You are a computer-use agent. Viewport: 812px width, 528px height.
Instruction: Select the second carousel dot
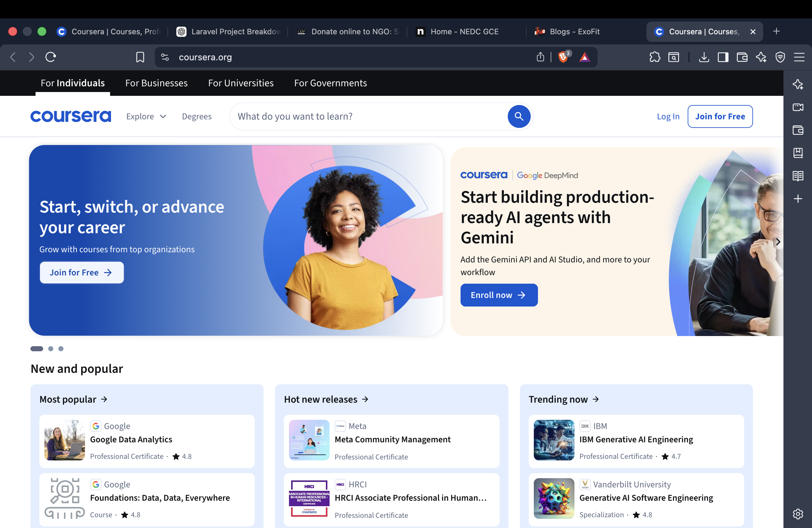[50, 348]
